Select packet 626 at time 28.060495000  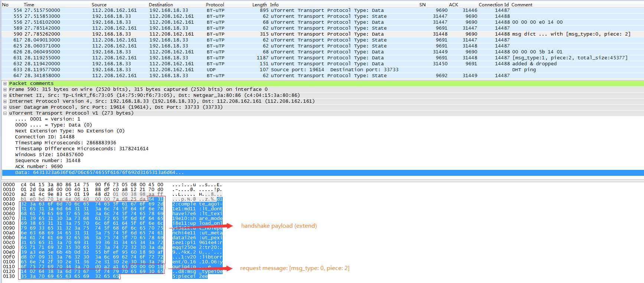tap(323, 52)
